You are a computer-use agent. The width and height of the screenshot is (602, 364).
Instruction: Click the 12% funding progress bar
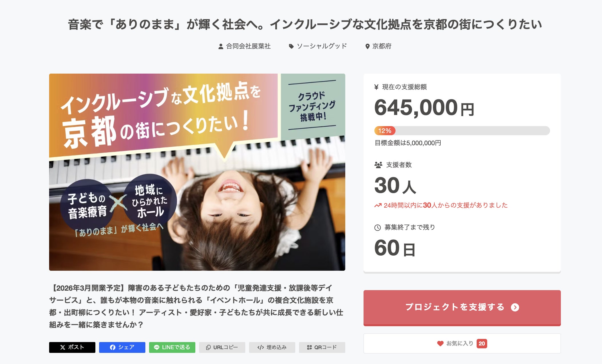point(462,131)
